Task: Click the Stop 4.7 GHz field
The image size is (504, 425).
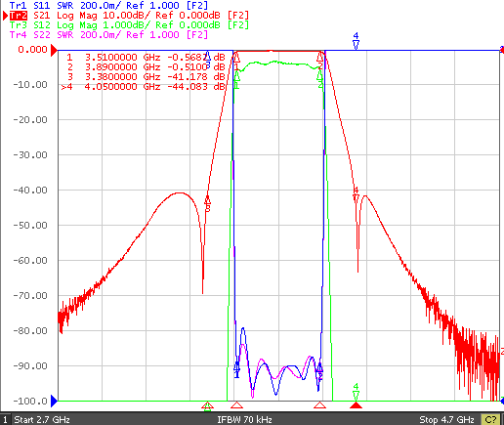Action: pos(446,419)
